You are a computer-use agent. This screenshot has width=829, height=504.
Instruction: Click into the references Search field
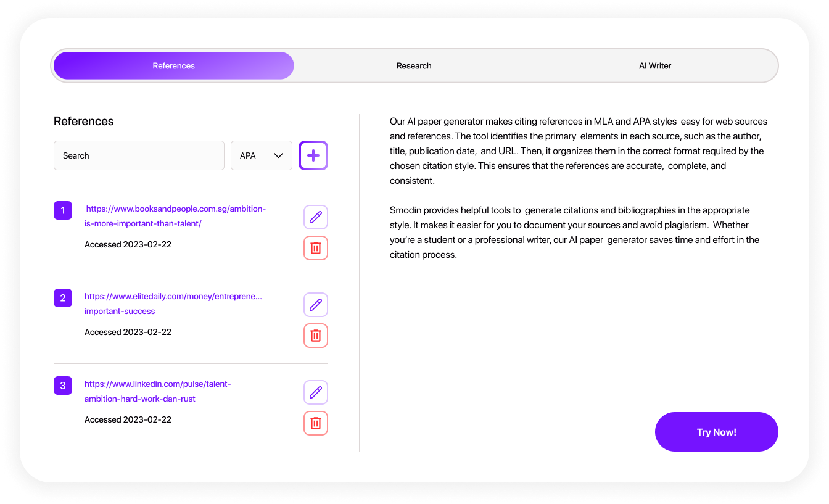139,155
